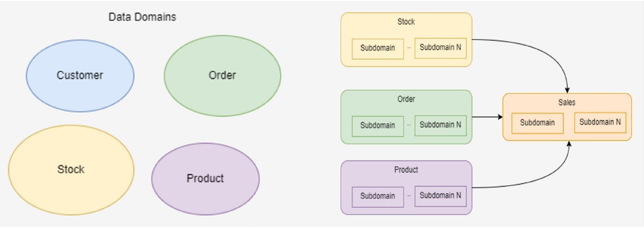The image size is (644, 229).
Task: Pick the purple Product ellipse
Action: coord(205,179)
